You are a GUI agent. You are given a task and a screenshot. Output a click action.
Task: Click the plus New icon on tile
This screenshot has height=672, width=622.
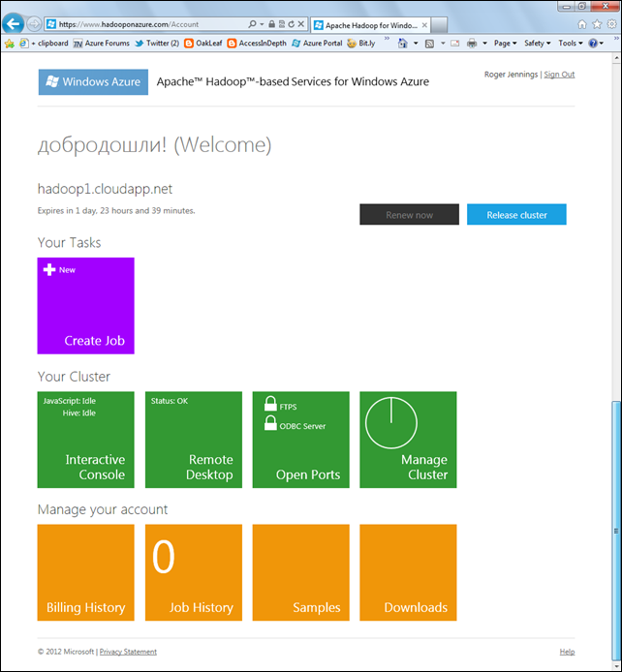point(49,269)
